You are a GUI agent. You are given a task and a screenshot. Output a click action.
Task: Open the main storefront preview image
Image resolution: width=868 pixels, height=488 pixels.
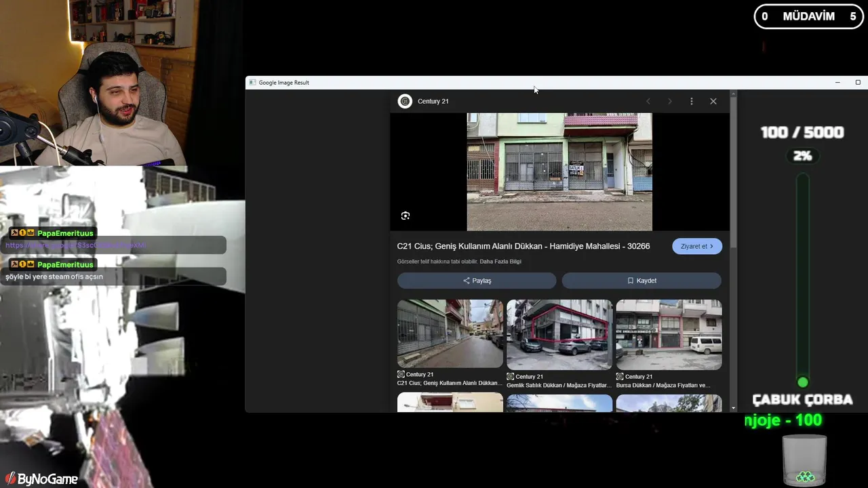click(x=559, y=171)
